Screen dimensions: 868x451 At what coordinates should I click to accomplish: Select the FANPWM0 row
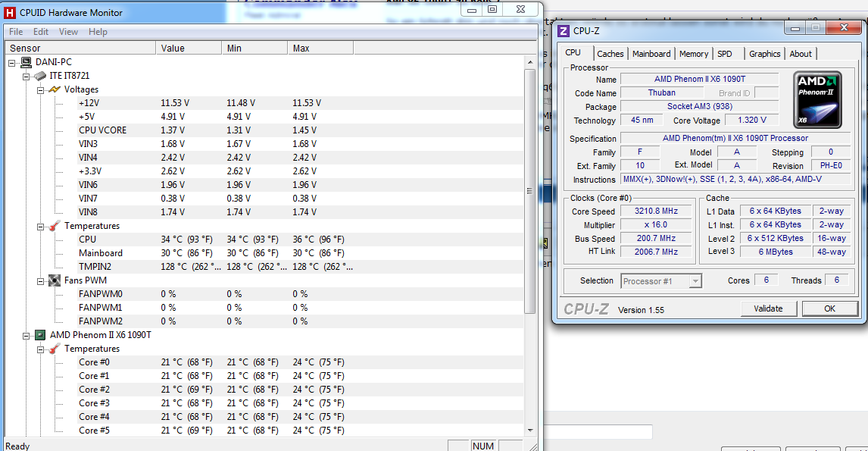[300, 294]
